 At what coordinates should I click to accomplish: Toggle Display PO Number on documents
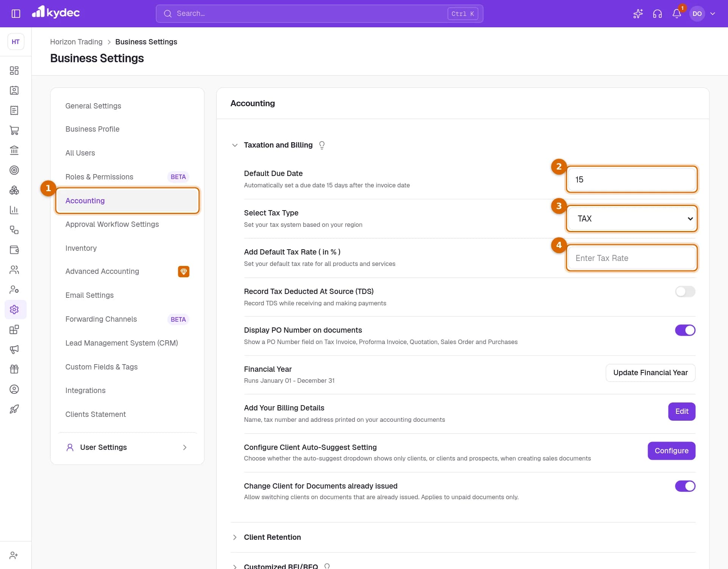(685, 330)
